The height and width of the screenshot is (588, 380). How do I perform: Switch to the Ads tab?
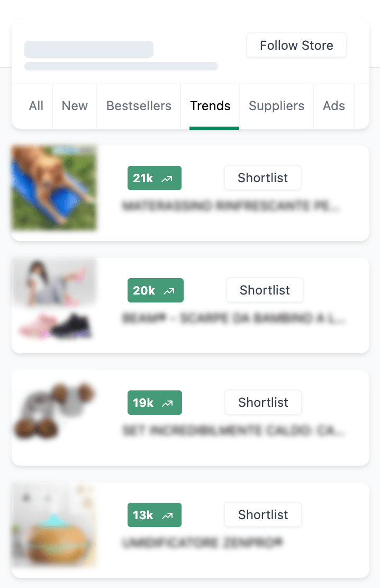click(334, 106)
